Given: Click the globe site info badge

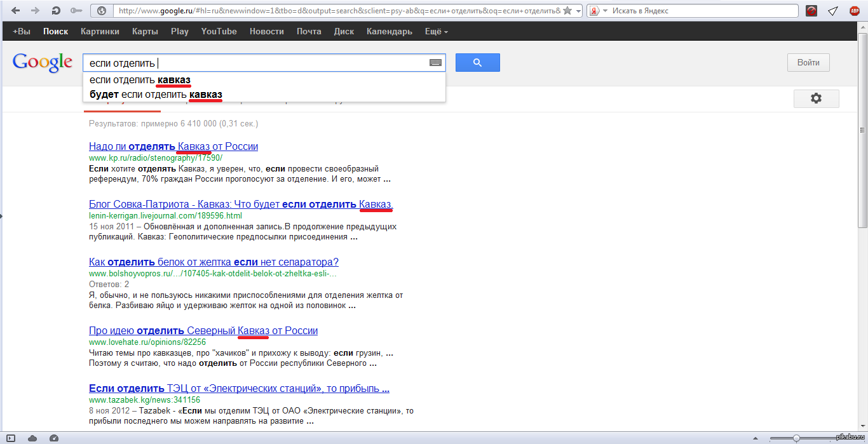Looking at the screenshot, I should pyautogui.click(x=101, y=11).
